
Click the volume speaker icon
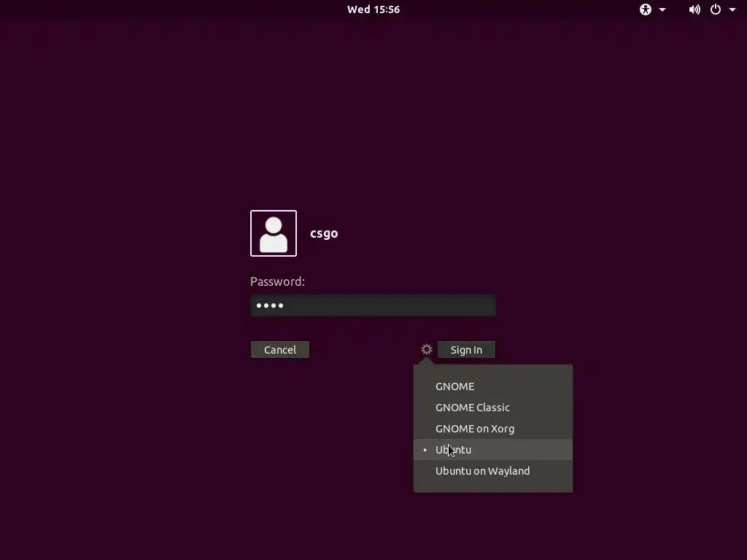(x=694, y=9)
